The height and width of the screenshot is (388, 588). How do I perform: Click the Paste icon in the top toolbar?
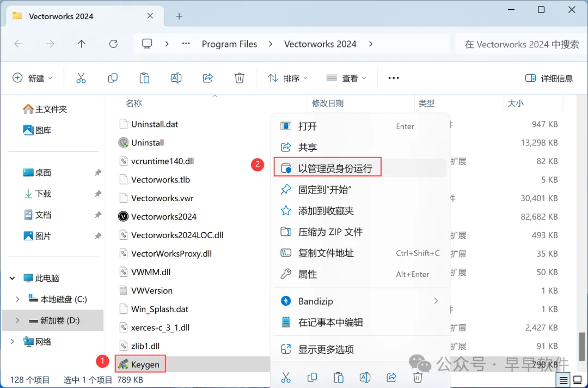(x=144, y=78)
